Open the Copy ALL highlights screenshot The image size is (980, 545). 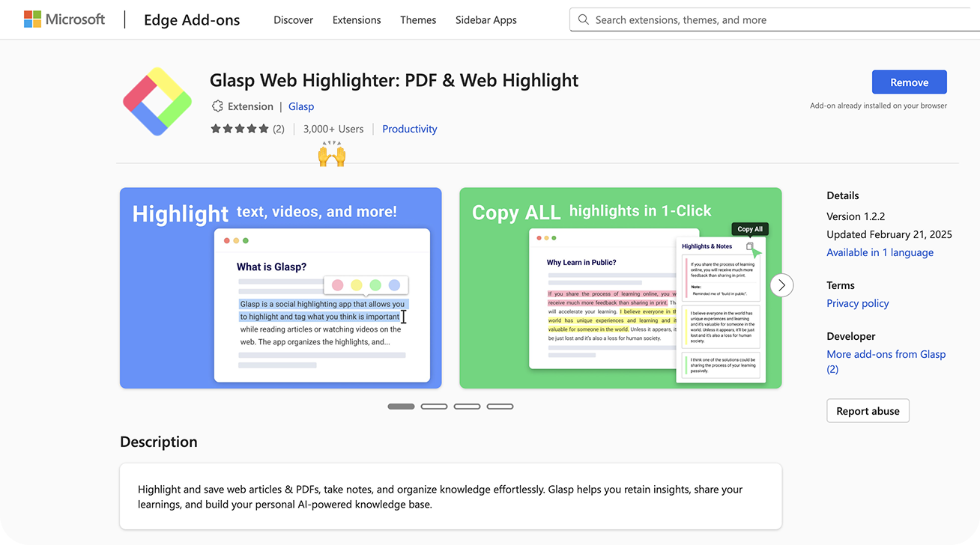tap(620, 288)
